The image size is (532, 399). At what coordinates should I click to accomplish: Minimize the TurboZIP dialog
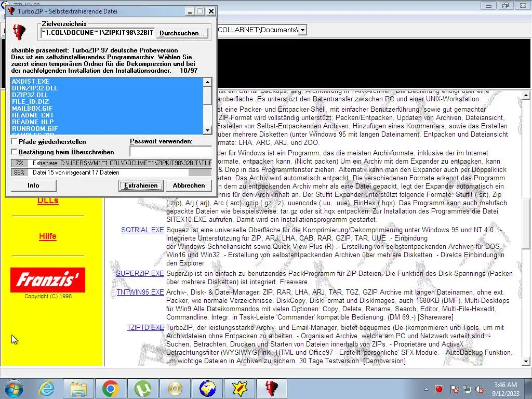[x=190, y=11]
